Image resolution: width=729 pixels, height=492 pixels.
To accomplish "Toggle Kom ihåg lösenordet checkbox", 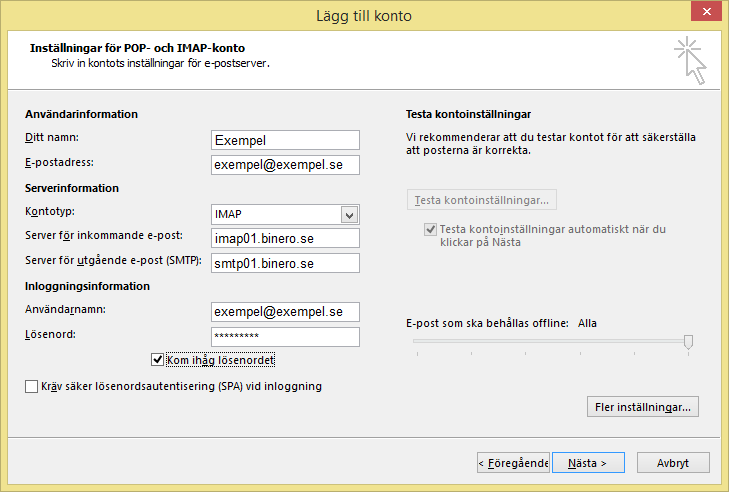I will pos(157,359).
